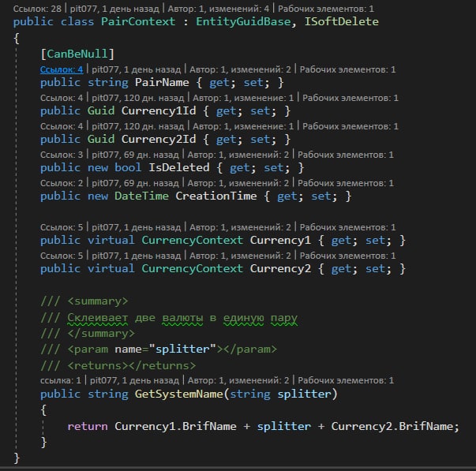The height and width of the screenshot is (471, 476).
Task: Click the 'bool' keyword on IsDeleted line
Action: click(x=128, y=167)
